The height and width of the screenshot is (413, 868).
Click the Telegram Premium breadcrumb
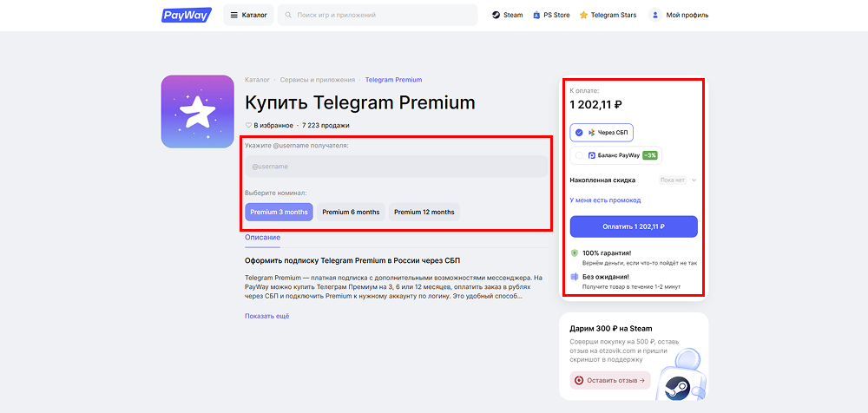pyautogui.click(x=393, y=80)
